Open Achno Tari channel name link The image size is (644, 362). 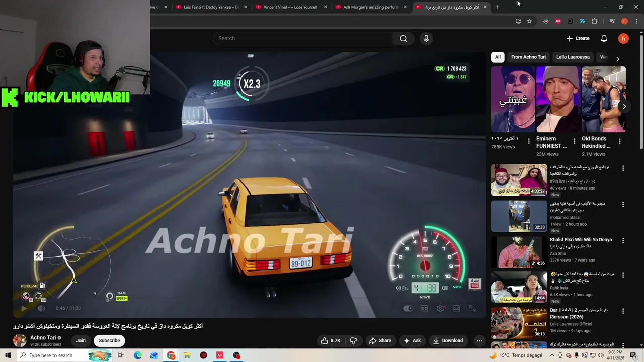[43, 338]
